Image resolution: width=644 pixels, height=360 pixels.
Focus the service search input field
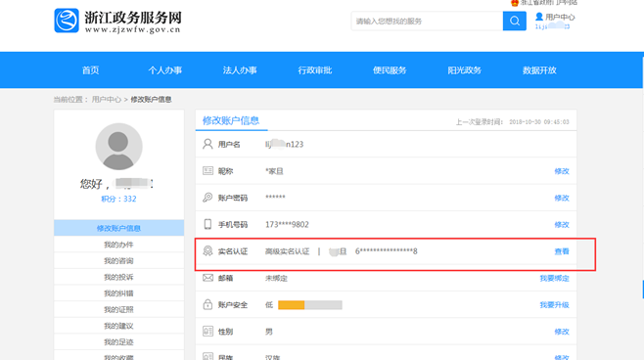(427, 21)
